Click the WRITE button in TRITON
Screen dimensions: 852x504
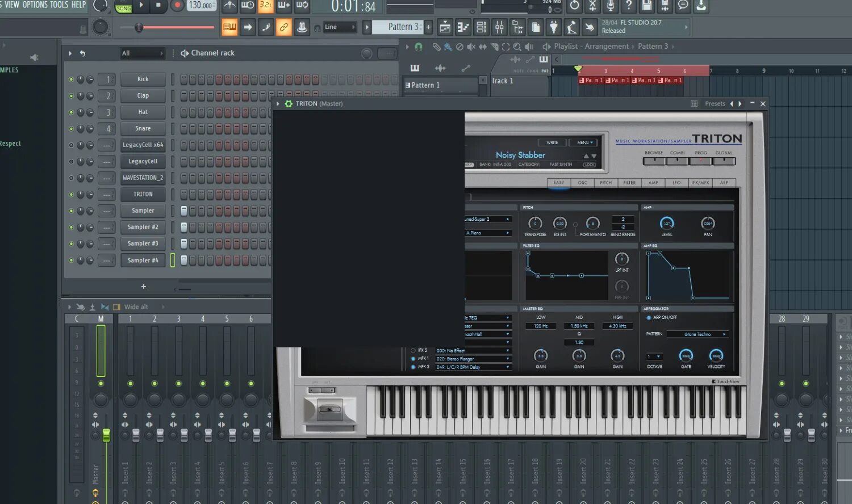pos(553,142)
